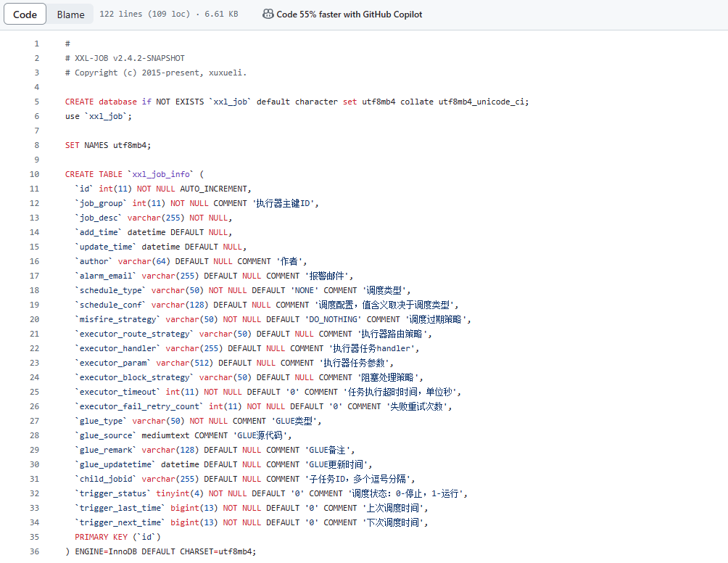
Task: Click the 'PRIMARY KEY (`id`)' line
Action: point(117,537)
